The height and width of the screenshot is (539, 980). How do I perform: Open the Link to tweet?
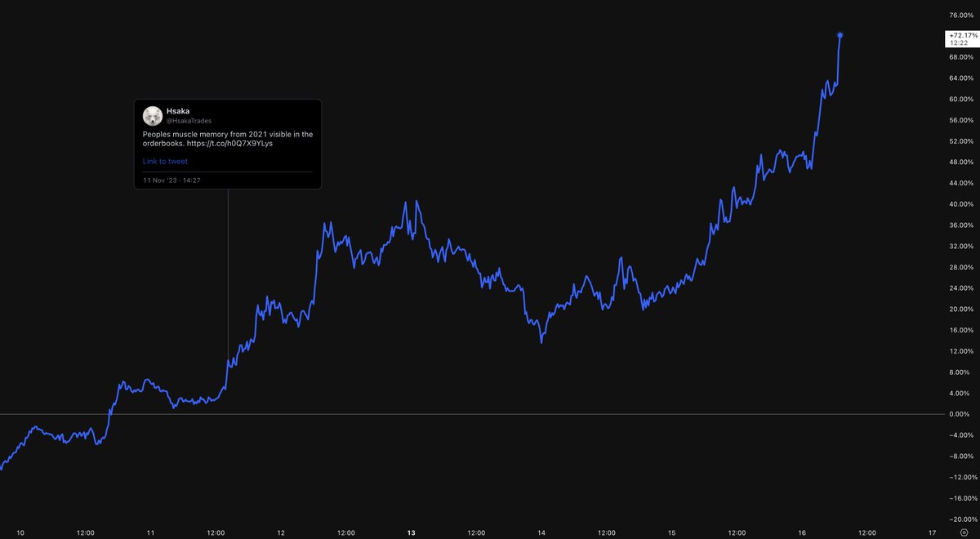click(165, 162)
